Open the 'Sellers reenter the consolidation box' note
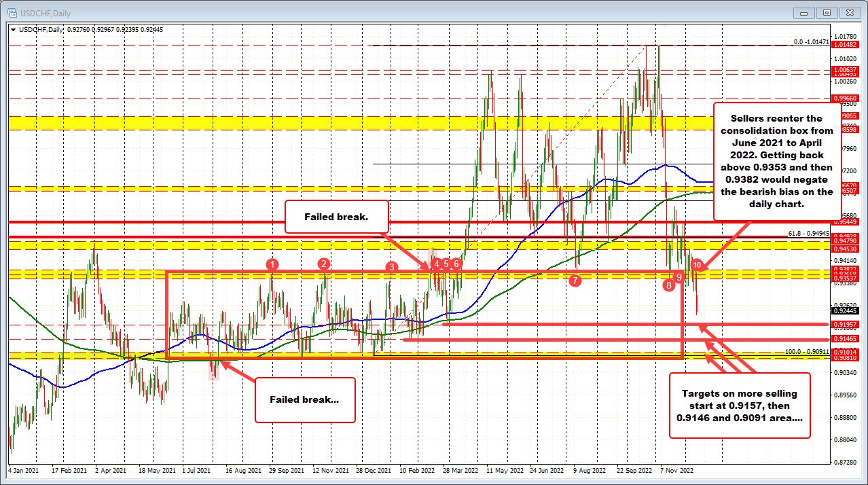 (776, 160)
